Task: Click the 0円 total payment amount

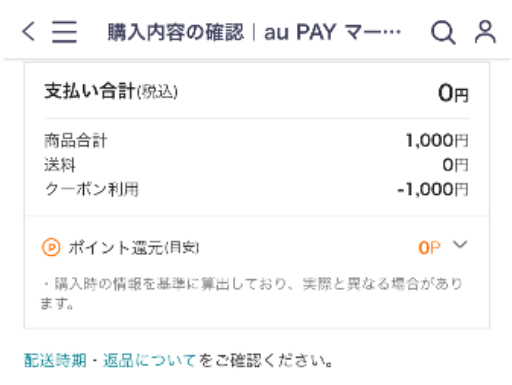Action: tap(453, 93)
